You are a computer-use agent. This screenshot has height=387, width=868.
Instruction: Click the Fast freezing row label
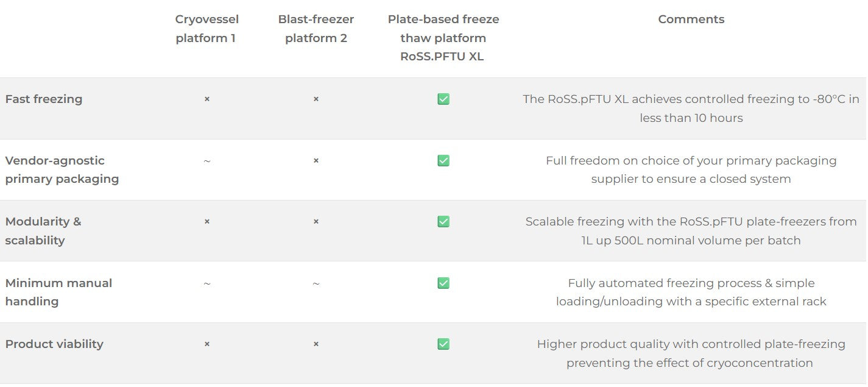pyautogui.click(x=44, y=99)
